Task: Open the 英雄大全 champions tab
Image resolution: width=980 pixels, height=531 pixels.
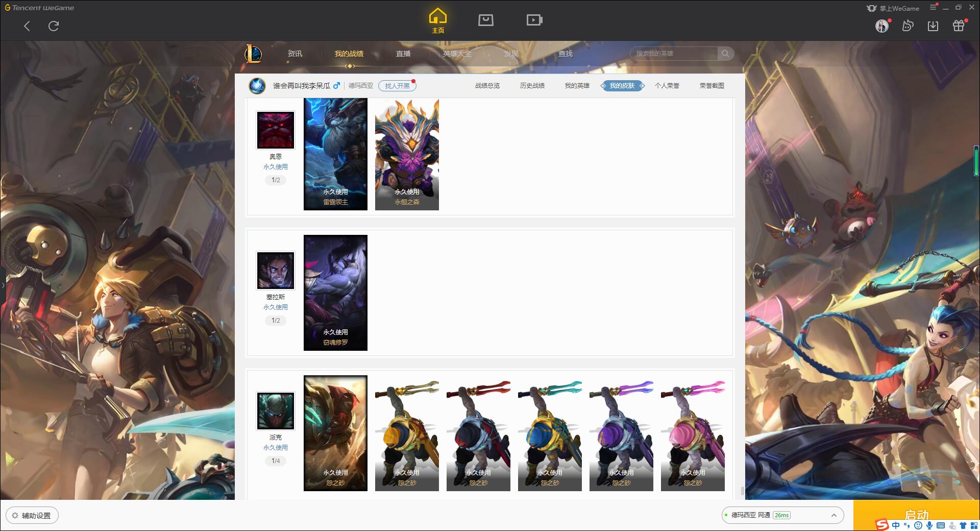Action: [x=457, y=54]
